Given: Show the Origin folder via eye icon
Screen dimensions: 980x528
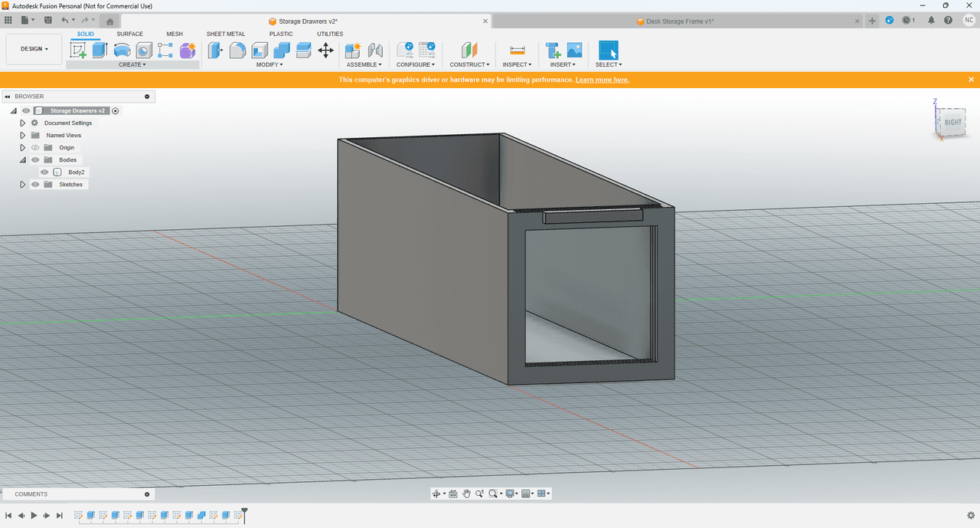Looking at the screenshot, I should click(35, 148).
